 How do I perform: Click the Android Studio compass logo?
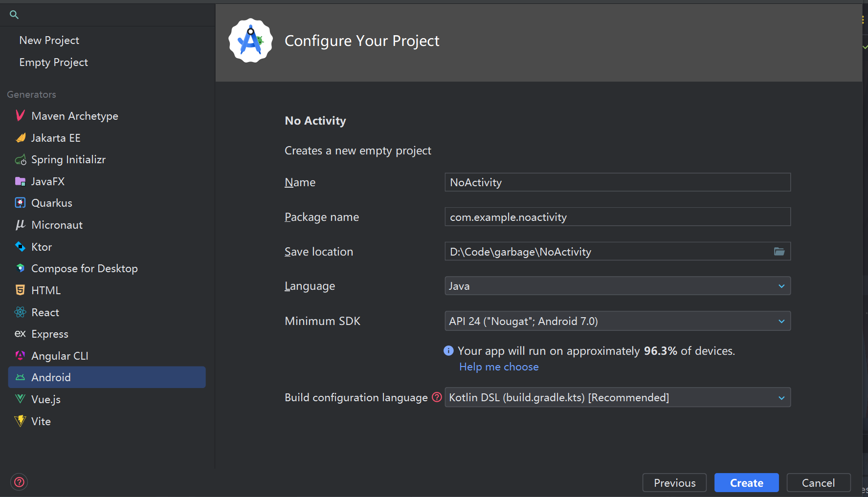coord(250,41)
